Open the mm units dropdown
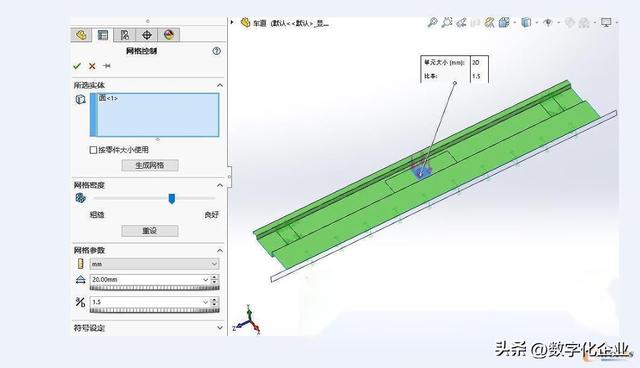This screenshot has width=640, height=368. (x=154, y=264)
